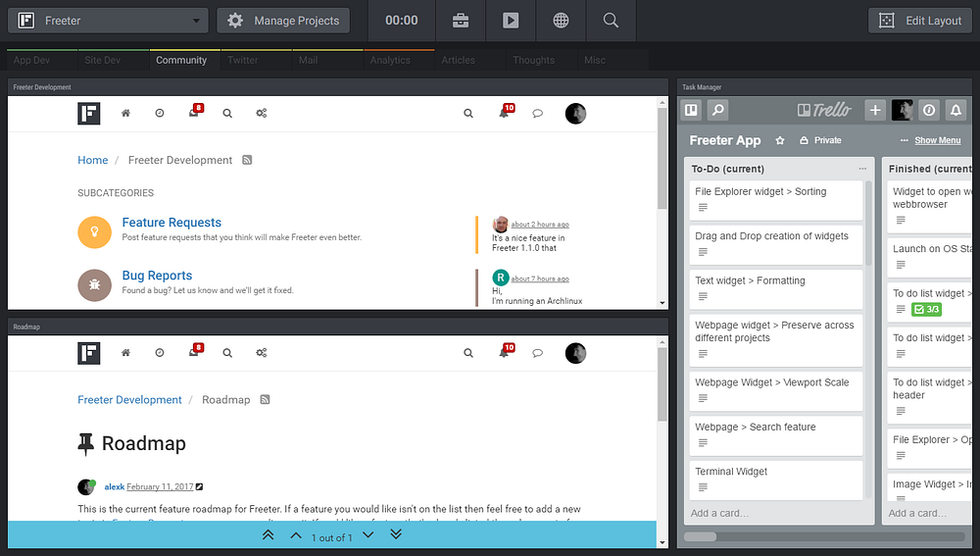Click the Trello info icon
980x556 pixels.
point(929,110)
